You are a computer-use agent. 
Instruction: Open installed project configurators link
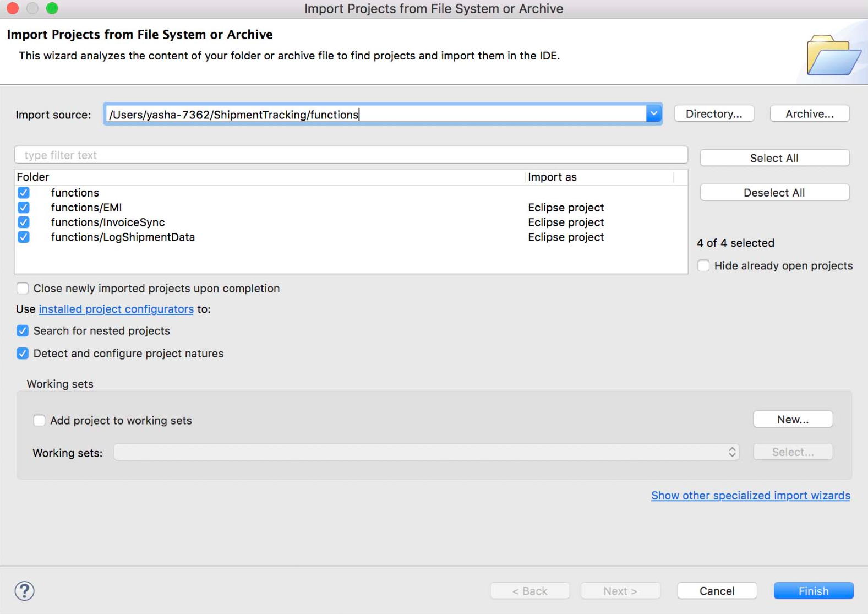pyautogui.click(x=116, y=309)
